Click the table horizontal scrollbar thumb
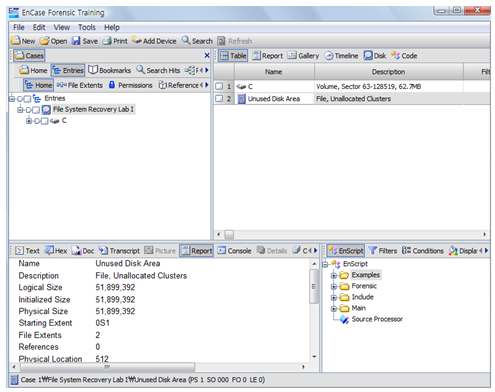Viewport: 495px width, 392px height. (229, 235)
